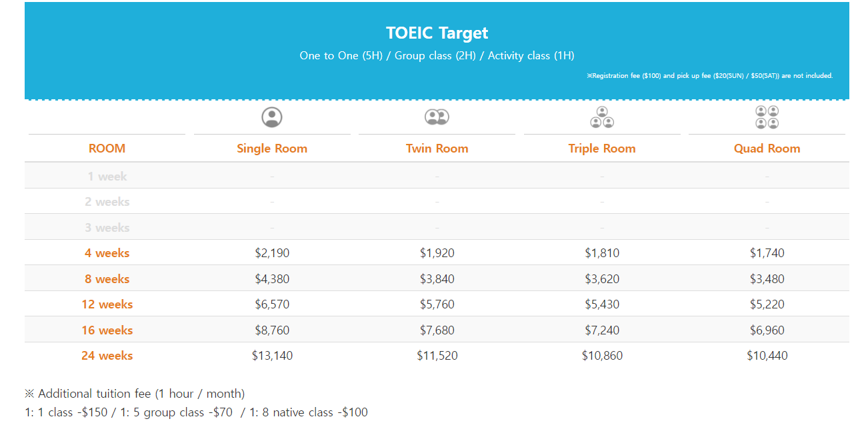Image resolution: width=868 pixels, height=431 pixels.
Task: Click the 16 weeks row label
Action: pos(107,330)
